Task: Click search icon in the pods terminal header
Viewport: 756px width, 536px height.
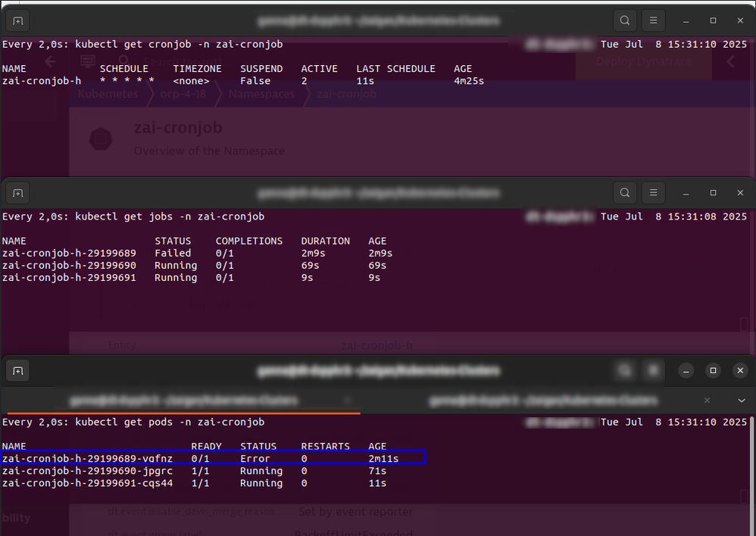Action: click(624, 371)
